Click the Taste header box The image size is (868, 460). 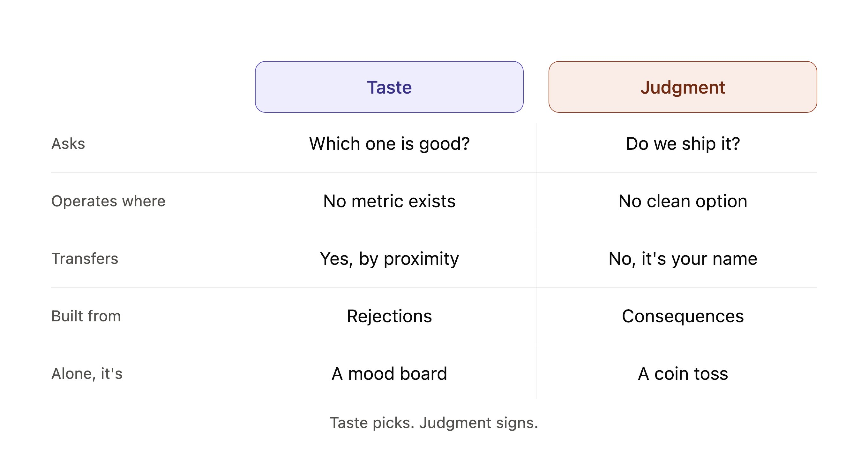point(389,87)
